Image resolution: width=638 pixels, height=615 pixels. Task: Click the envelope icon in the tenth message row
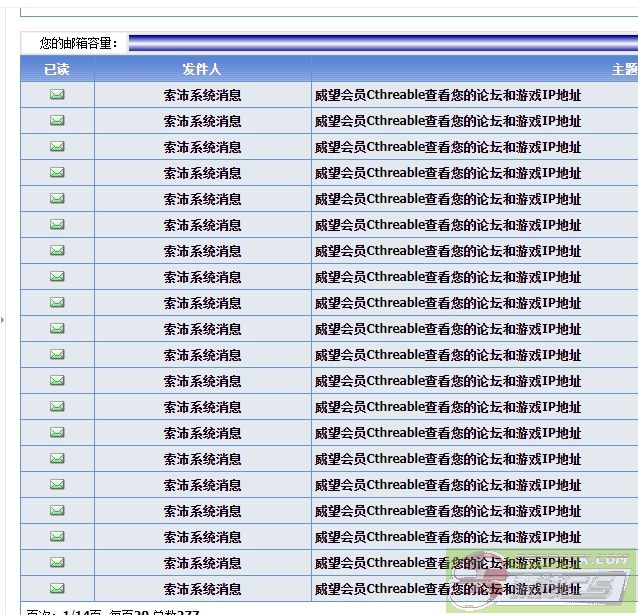pyautogui.click(x=57, y=328)
